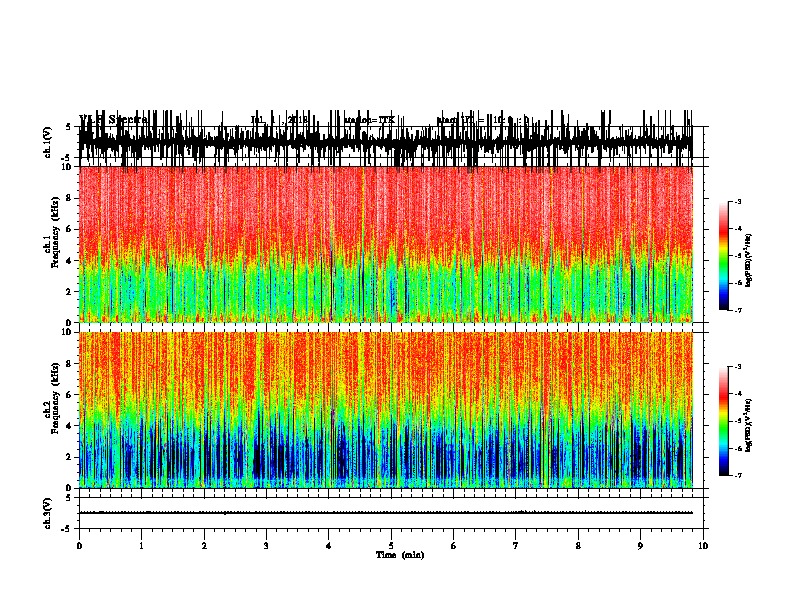
Task: Click the ch.1 spectrogram color scale bar
Action: (724, 256)
